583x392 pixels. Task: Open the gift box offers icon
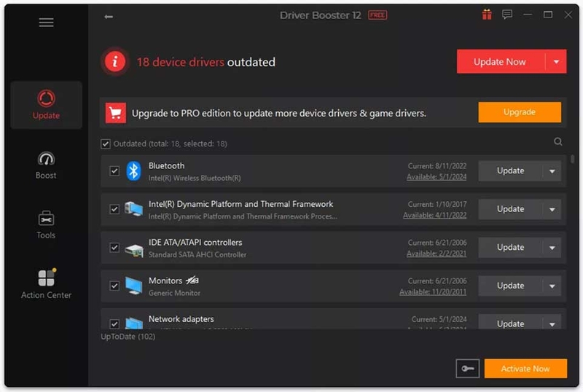click(x=487, y=15)
